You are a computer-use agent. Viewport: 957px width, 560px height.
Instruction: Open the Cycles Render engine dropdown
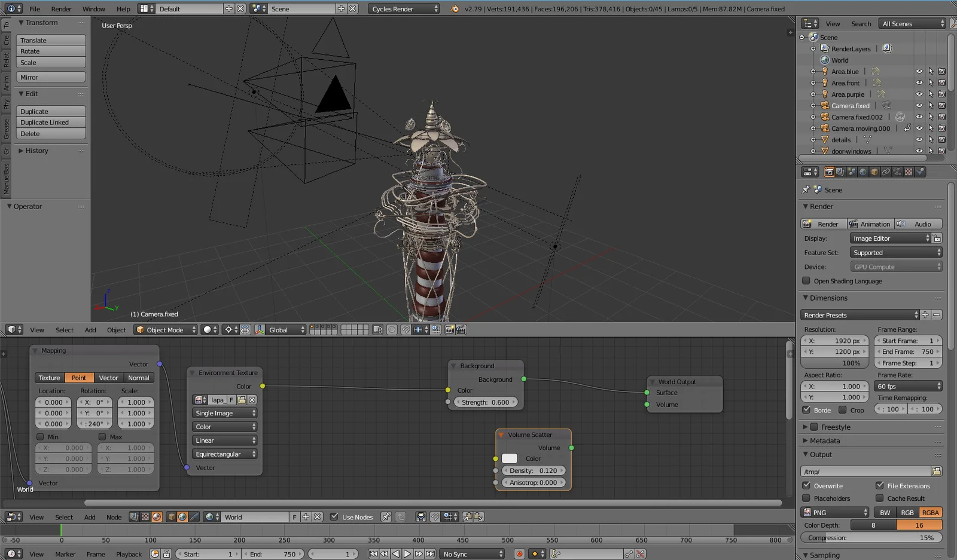point(404,8)
